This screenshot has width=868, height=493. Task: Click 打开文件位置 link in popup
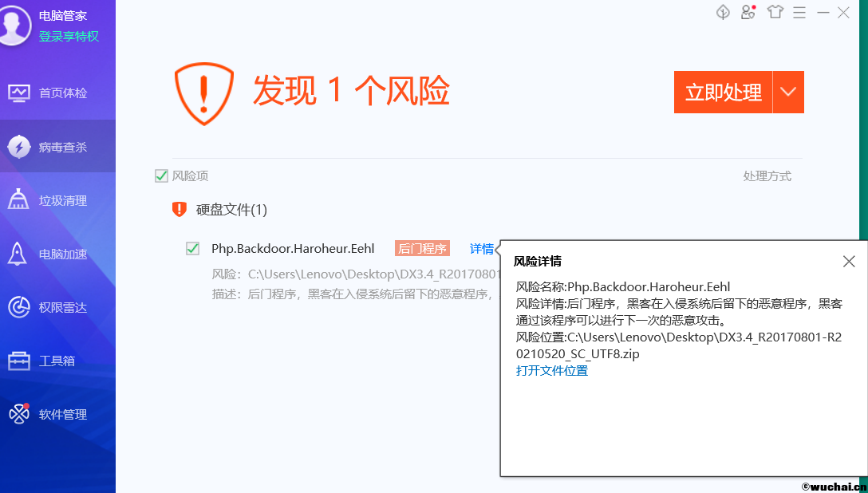point(551,370)
